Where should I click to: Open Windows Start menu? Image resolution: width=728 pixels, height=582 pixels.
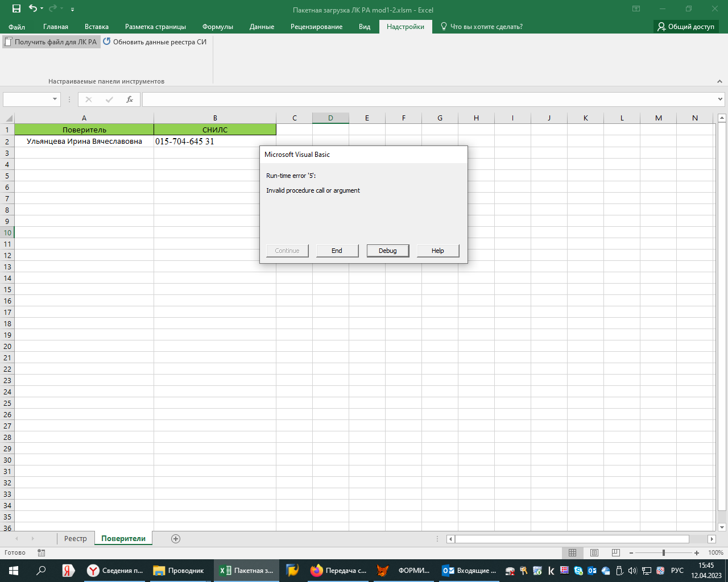[x=14, y=571]
